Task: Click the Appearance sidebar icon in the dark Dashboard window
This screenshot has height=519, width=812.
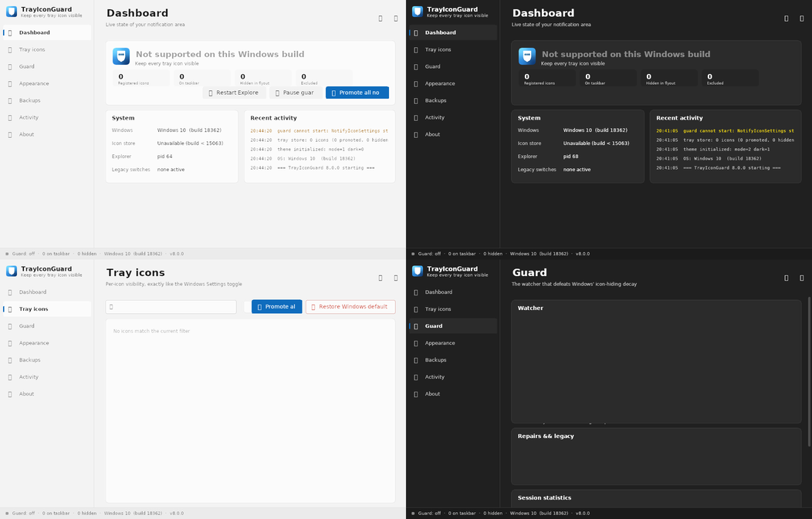Action: pos(416,84)
